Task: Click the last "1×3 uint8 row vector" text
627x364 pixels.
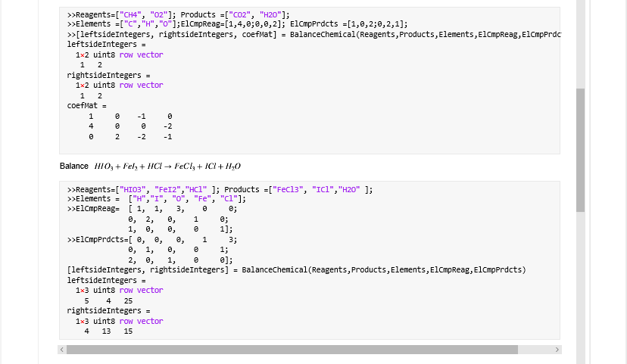Action: tap(120, 321)
